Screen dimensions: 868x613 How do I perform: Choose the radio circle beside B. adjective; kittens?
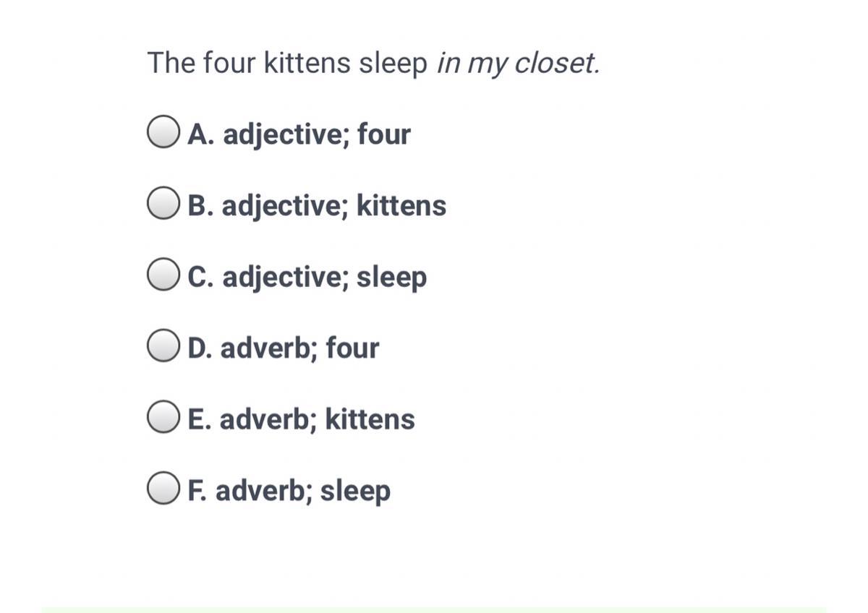coord(163,204)
